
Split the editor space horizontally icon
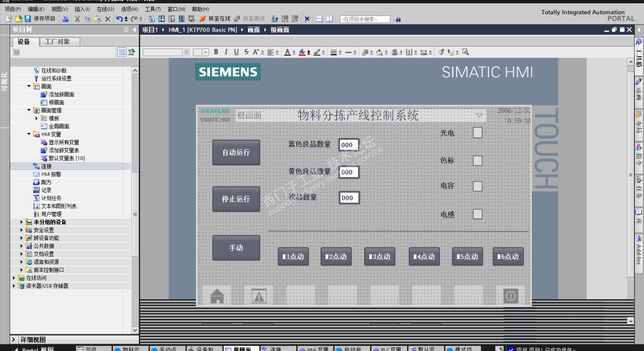319,19
